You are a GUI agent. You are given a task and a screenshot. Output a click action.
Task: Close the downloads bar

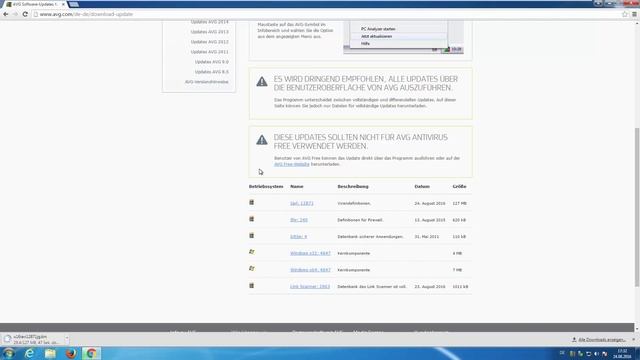pos(634,340)
